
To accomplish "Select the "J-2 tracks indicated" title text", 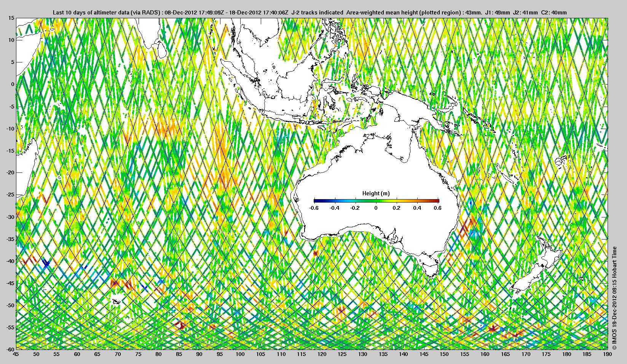I will point(317,13).
